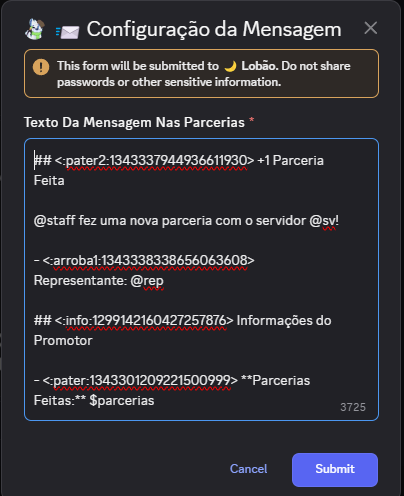Image resolution: width=404 pixels, height=496 pixels.
Task: Click the red required asterisk
Action: pos(252,120)
